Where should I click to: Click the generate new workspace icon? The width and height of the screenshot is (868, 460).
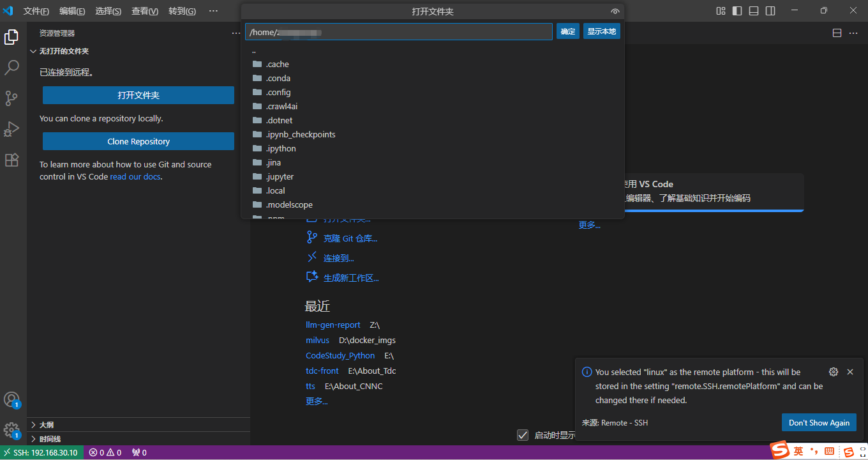[312, 277]
